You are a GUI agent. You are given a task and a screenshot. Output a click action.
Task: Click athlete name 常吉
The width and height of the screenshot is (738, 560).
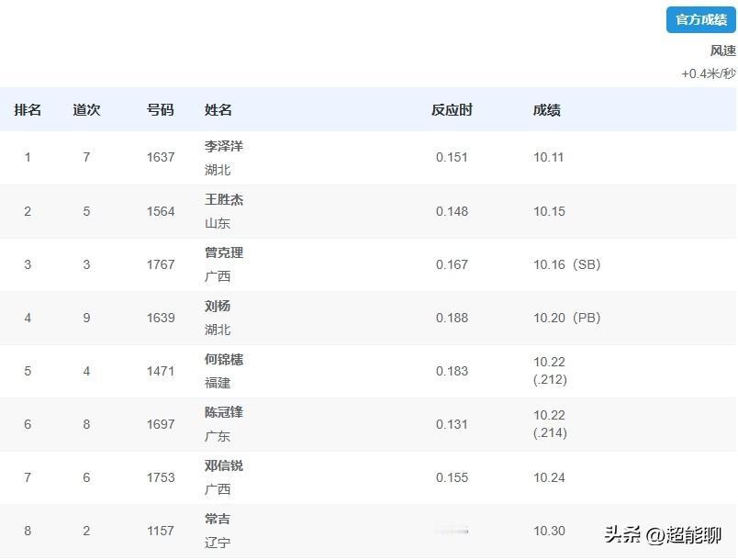click(x=218, y=519)
